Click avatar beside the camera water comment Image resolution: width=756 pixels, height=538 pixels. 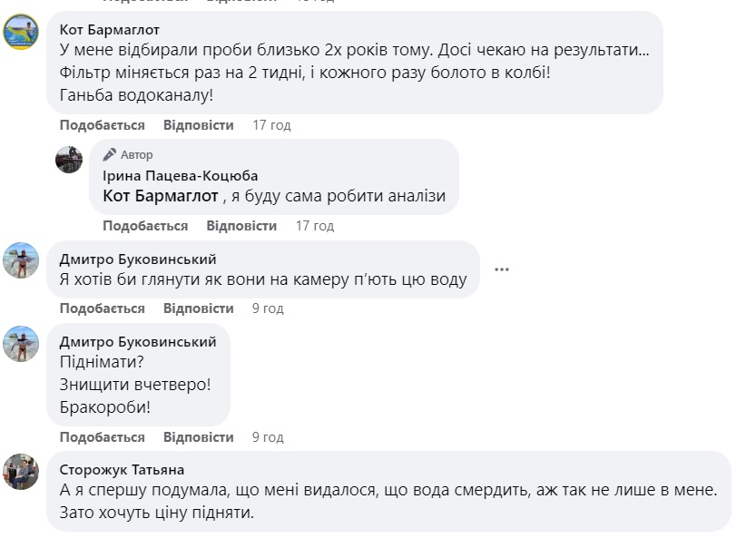pos(22,260)
